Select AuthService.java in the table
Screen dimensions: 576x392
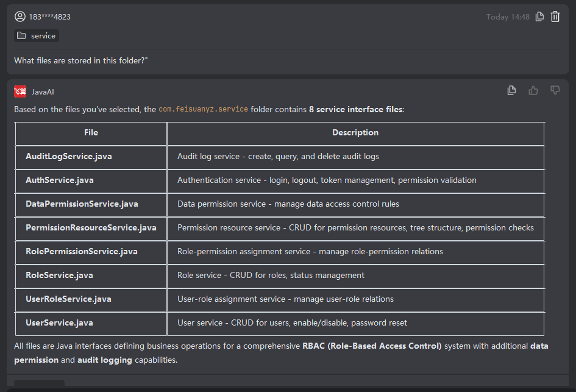click(x=59, y=180)
